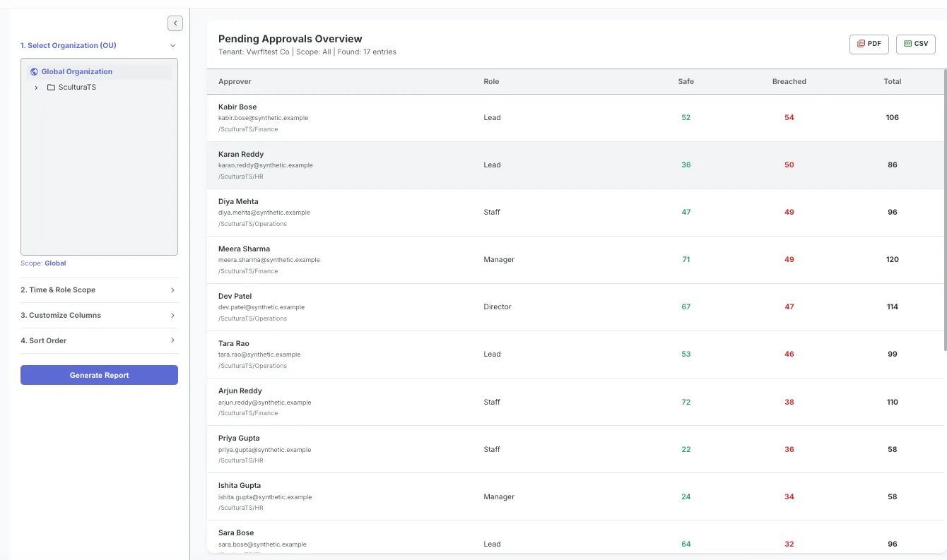
Task: Select the name Priya Gupta
Action: [x=239, y=439]
